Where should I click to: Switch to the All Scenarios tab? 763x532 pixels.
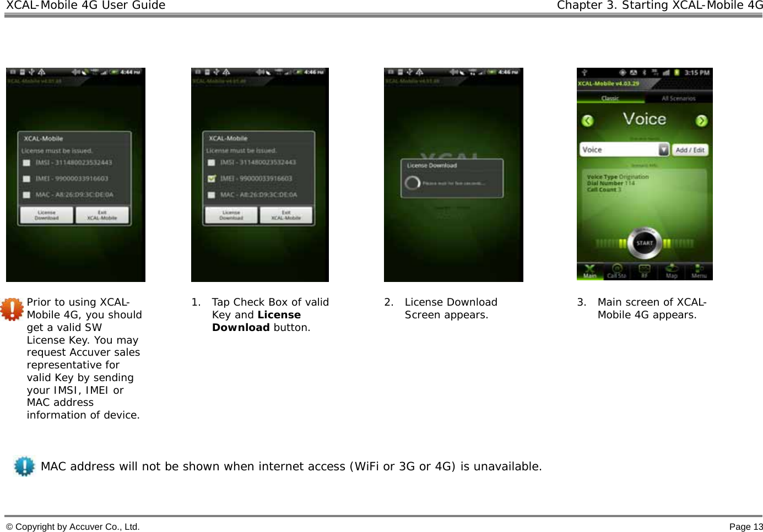(x=678, y=98)
